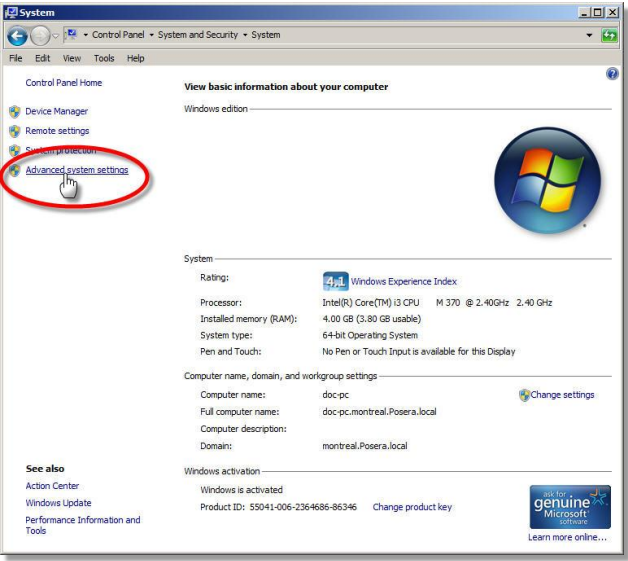Click the Windows Experience Index link
The image size is (628, 561).
pyautogui.click(x=403, y=282)
